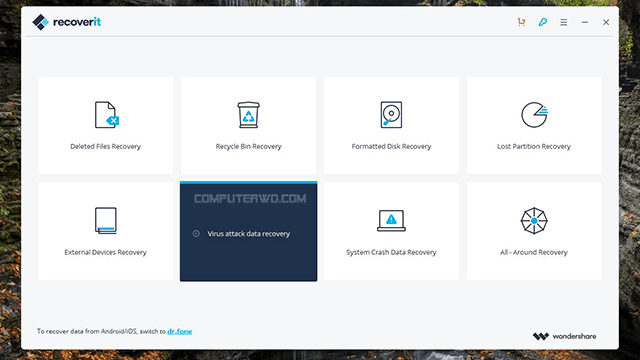The width and height of the screenshot is (640, 360).
Task: Click the key registration icon
Action: point(542,22)
